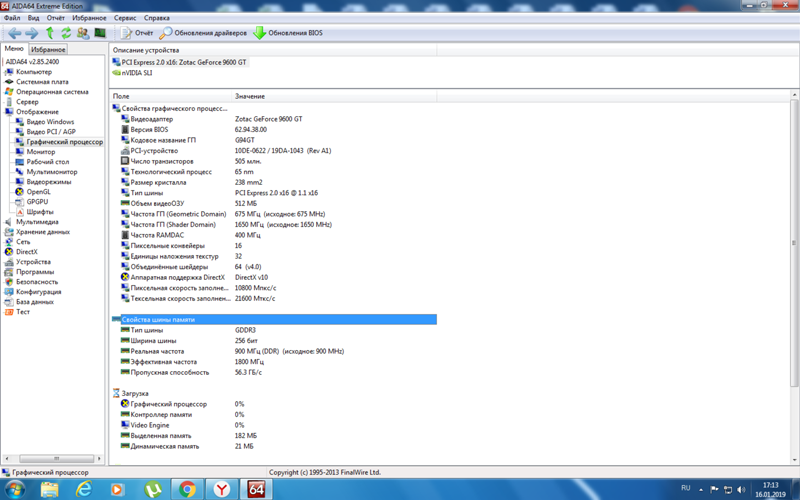Click the green monitor icon in toolbar
800x500 pixels.
(100, 33)
